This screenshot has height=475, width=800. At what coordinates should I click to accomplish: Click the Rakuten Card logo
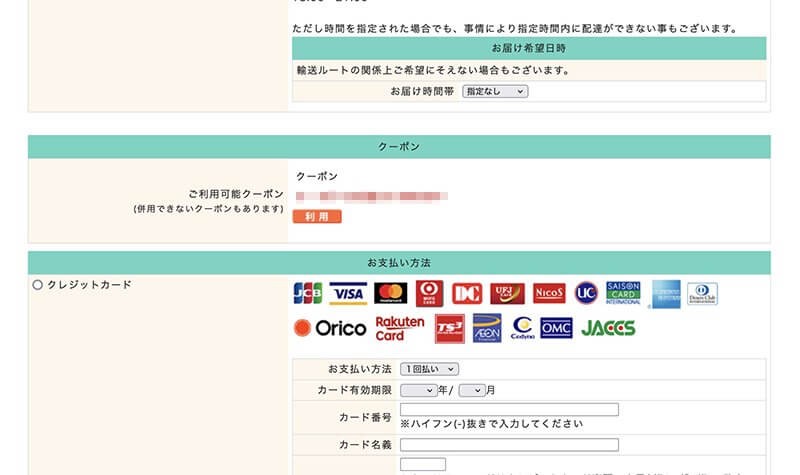pyautogui.click(x=400, y=329)
